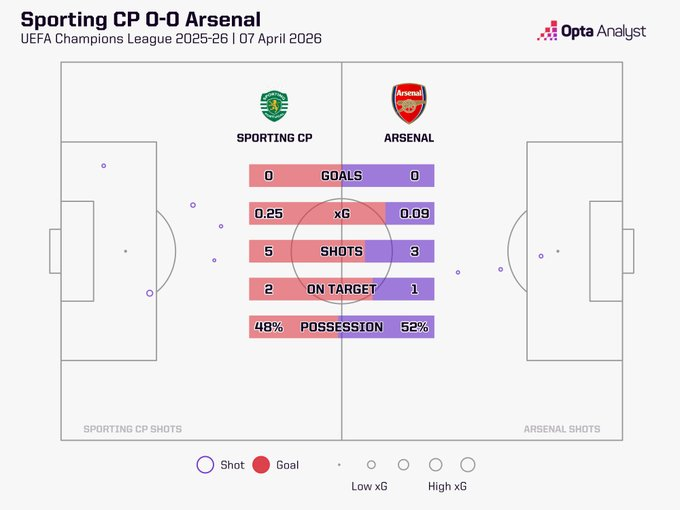The height and width of the screenshot is (510, 680).
Task: Click the ON TARGET stat row label
Action: (341, 289)
